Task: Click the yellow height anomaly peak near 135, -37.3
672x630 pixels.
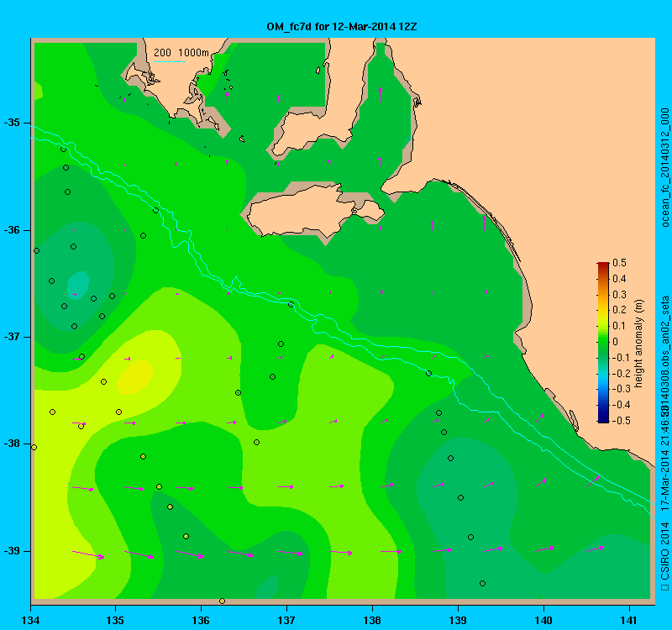Action: [x=134, y=376]
